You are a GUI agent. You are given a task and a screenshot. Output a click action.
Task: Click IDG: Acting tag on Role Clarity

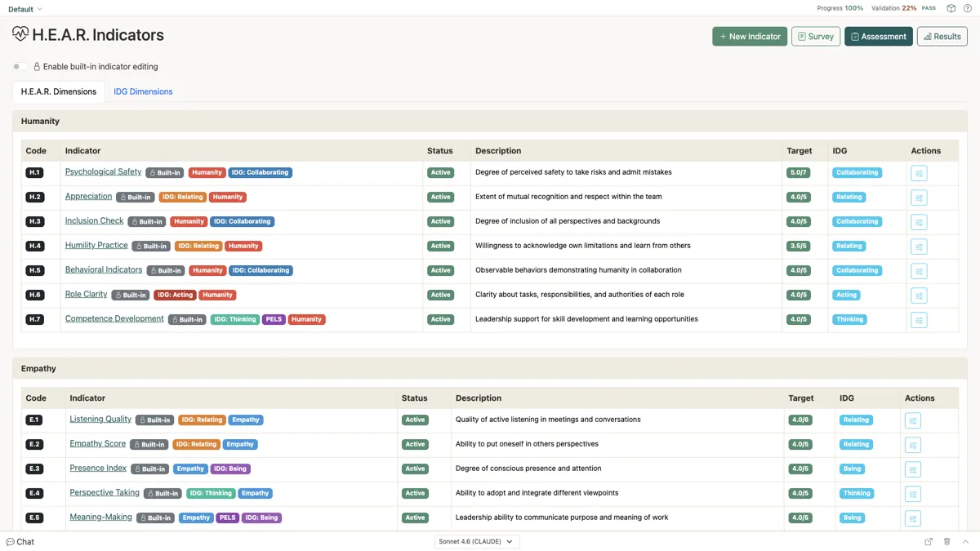pos(174,295)
